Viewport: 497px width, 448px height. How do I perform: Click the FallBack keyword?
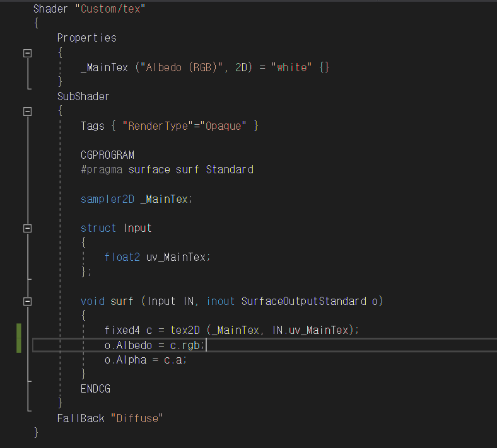(x=81, y=418)
